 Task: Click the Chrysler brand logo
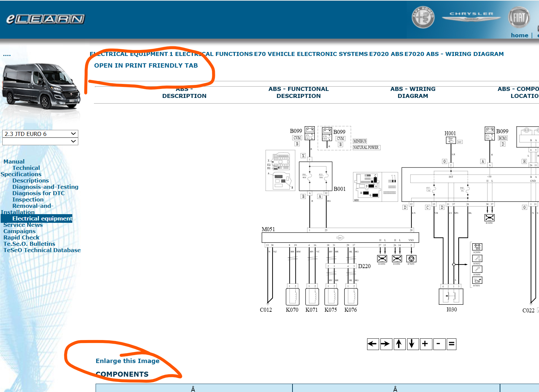[471, 16]
